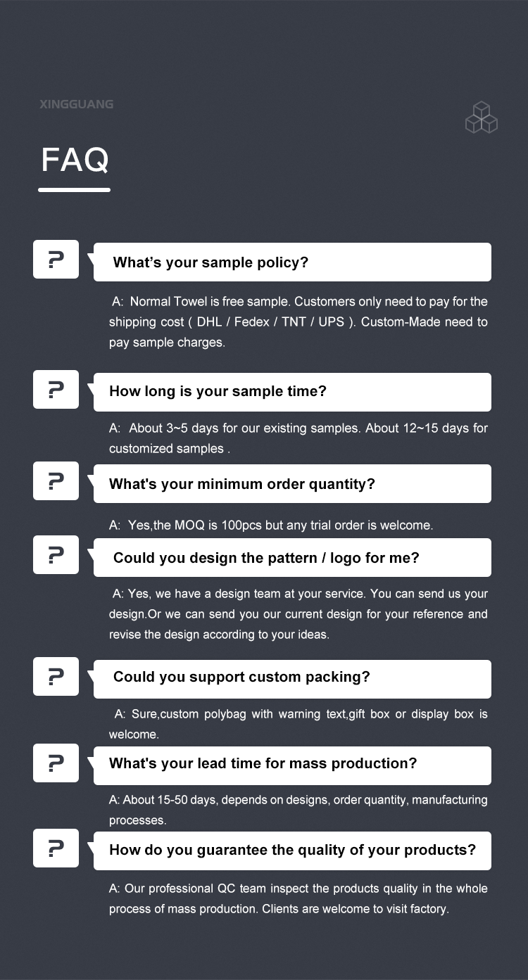Click question mark icon beside custom packing
The image size is (528, 980).
coord(56,676)
